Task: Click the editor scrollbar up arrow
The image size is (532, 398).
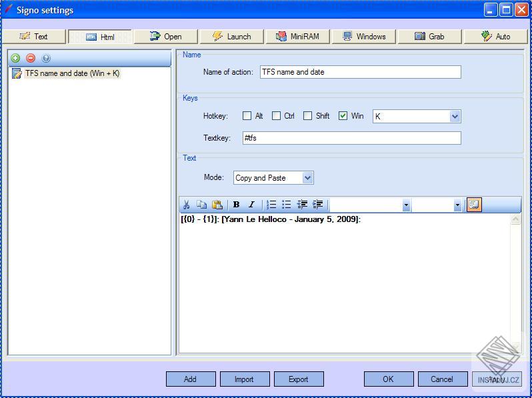Action: point(515,219)
